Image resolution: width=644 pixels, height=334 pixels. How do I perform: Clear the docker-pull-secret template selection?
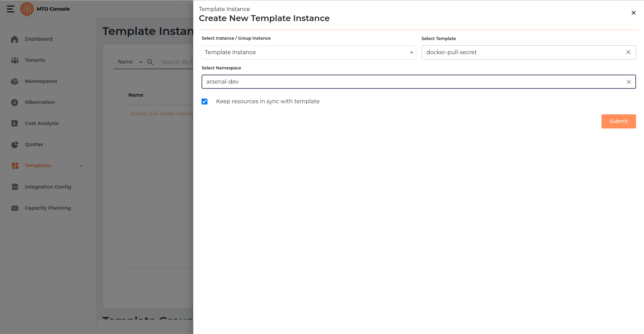point(628,52)
